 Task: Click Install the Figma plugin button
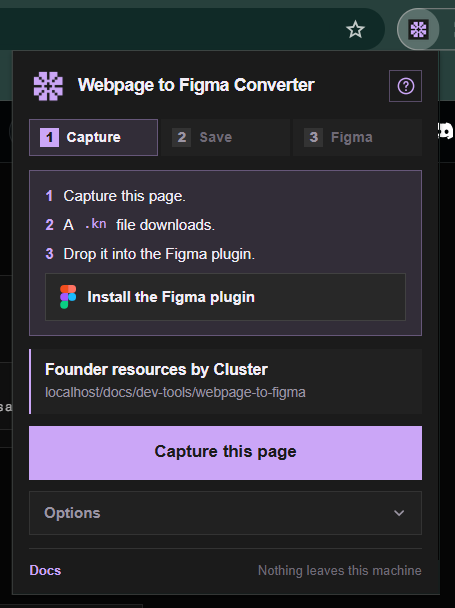coord(225,297)
